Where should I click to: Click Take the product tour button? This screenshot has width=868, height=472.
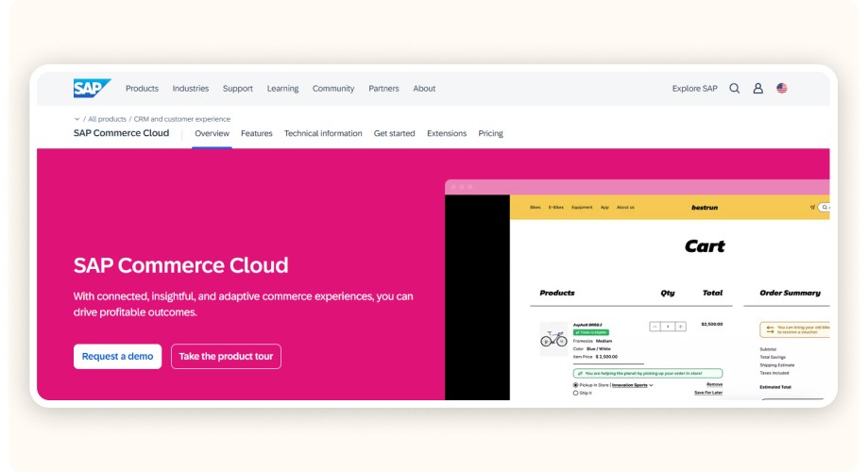click(226, 356)
